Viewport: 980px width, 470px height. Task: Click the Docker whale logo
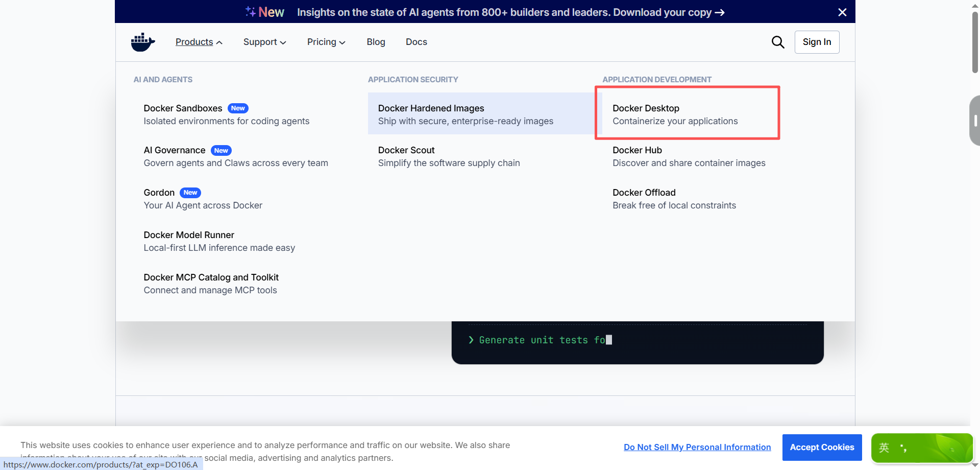[143, 42]
